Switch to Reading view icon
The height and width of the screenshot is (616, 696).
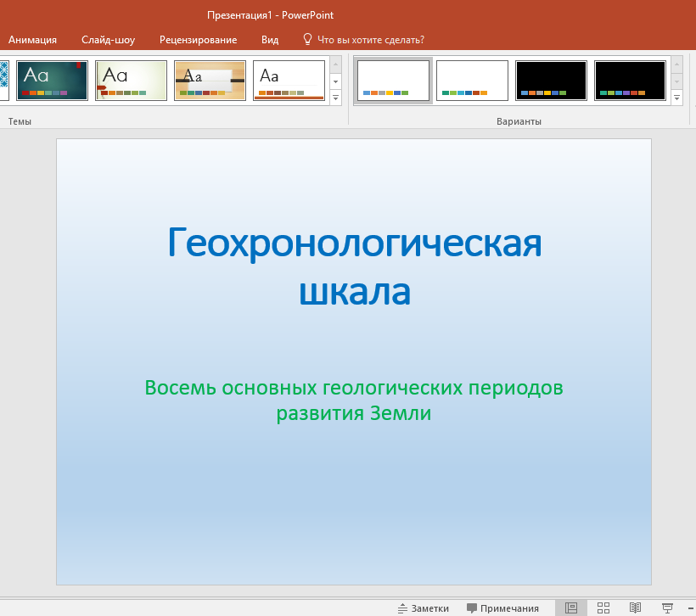tap(635, 608)
